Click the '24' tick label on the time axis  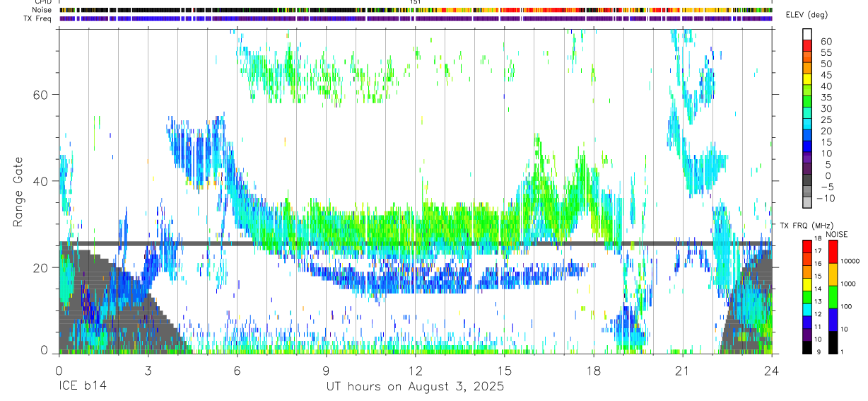coord(772,371)
